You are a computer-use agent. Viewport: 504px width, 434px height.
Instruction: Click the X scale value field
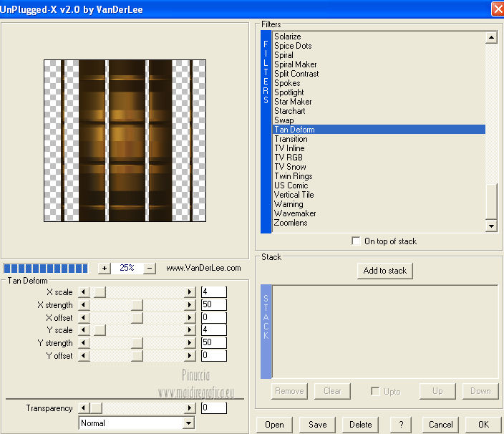pyautogui.click(x=214, y=292)
